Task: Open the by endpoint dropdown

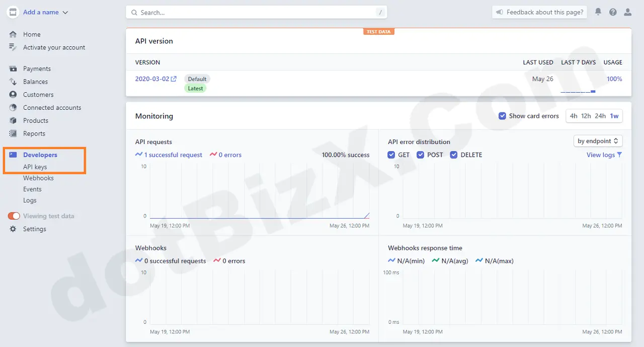Action: click(598, 142)
